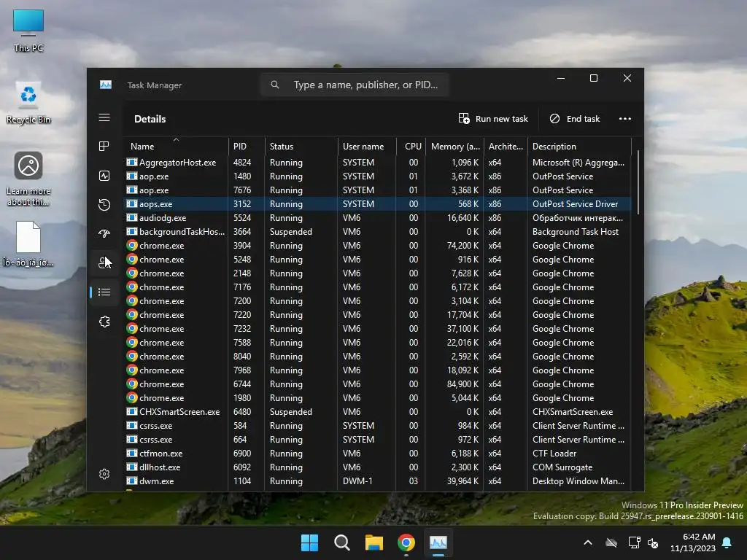The width and height of the screenshot is (747, 560).
Task: Select the Details page icon in sidebar
Action: [104, 292]
